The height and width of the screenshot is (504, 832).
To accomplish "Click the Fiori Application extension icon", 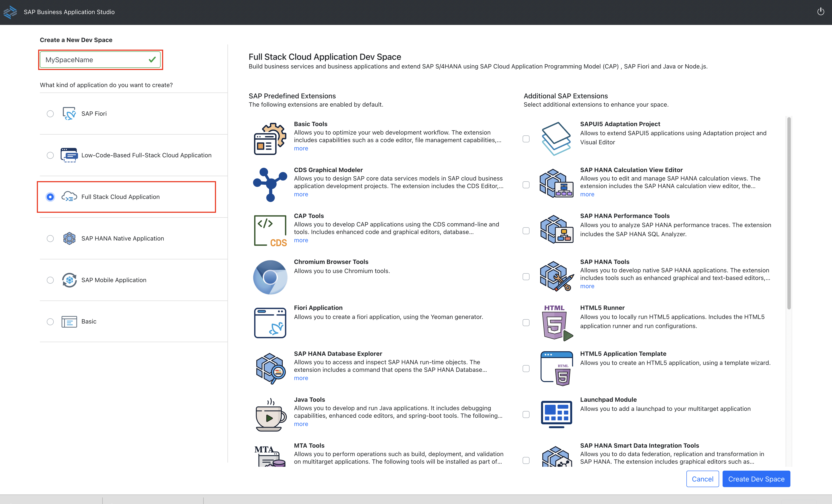I will (270, 323).
